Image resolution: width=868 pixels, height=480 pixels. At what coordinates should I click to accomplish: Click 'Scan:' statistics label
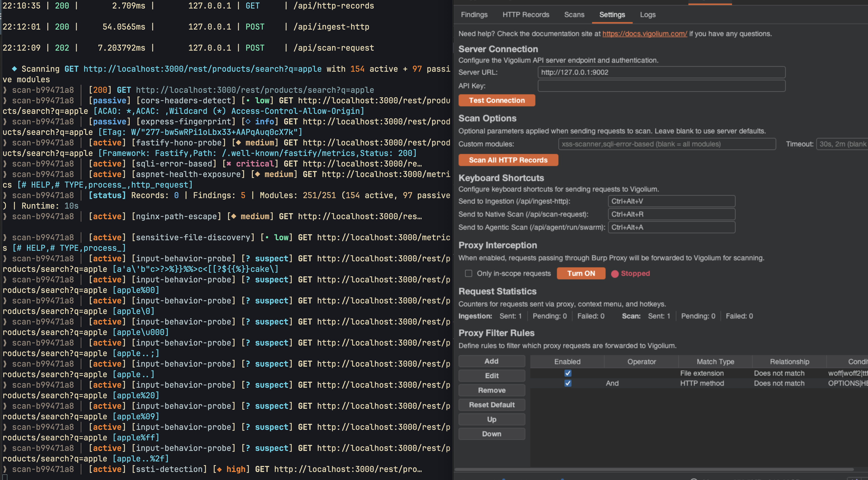pos(631,316)
